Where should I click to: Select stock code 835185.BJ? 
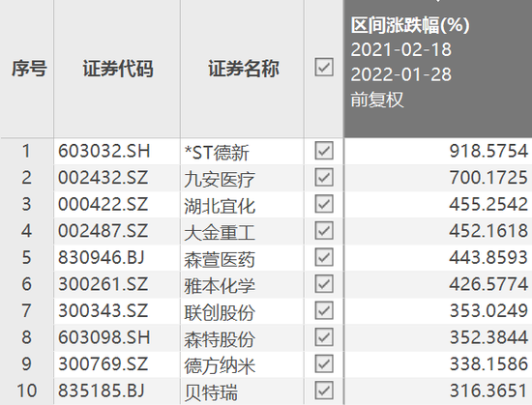click(x=102, y=391)
